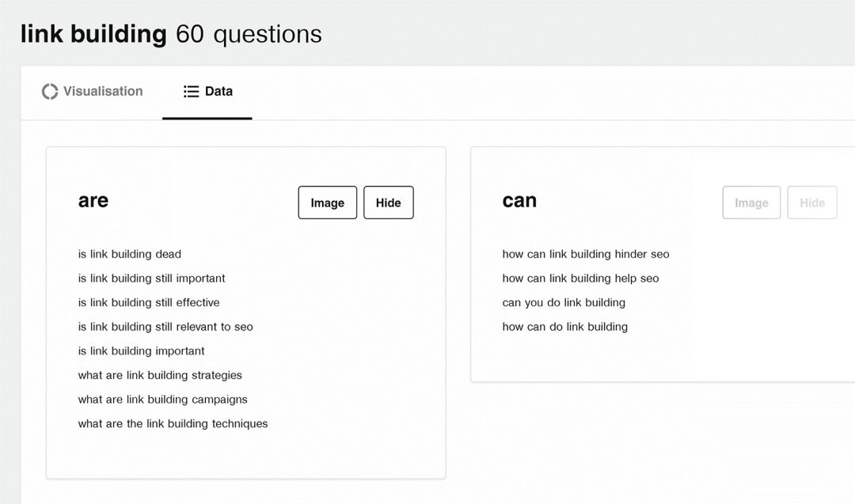Image resolution: width=855 pixels, height=504 pixels.
Task: Select 'what are link building campaigns'
Action: pos(162,400)
